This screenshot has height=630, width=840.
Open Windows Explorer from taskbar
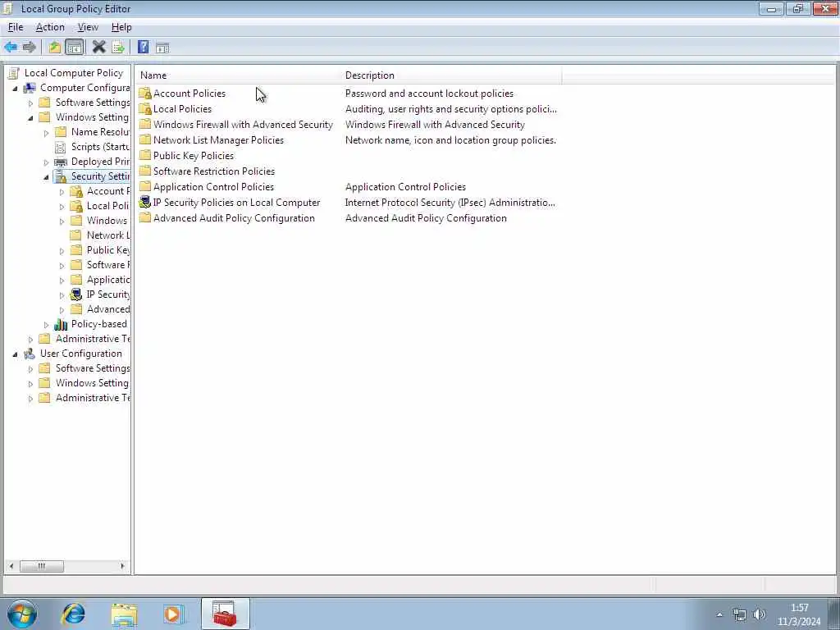tap(124, 614)
